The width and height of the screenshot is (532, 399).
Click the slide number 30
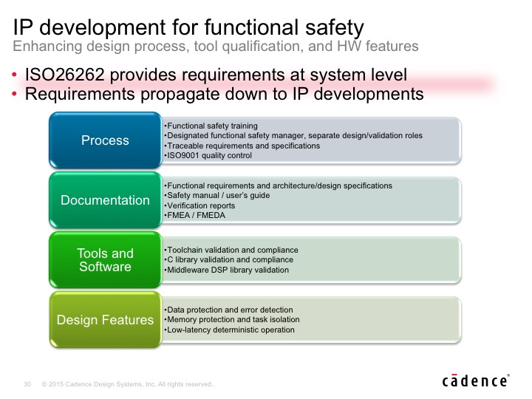pyautogui.click(x=27, y=384)
